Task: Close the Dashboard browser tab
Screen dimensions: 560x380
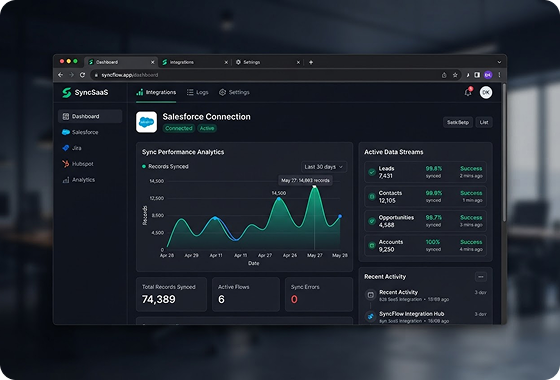Action: 152,62
